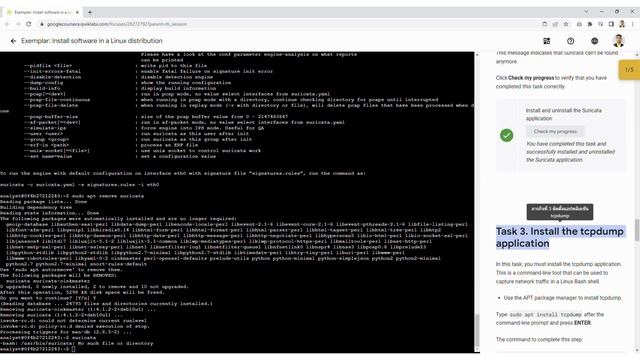Viewport: 640px width, 360px height.
Task: Bookmark this page with the star icon
Action: (x=566, y=24)
